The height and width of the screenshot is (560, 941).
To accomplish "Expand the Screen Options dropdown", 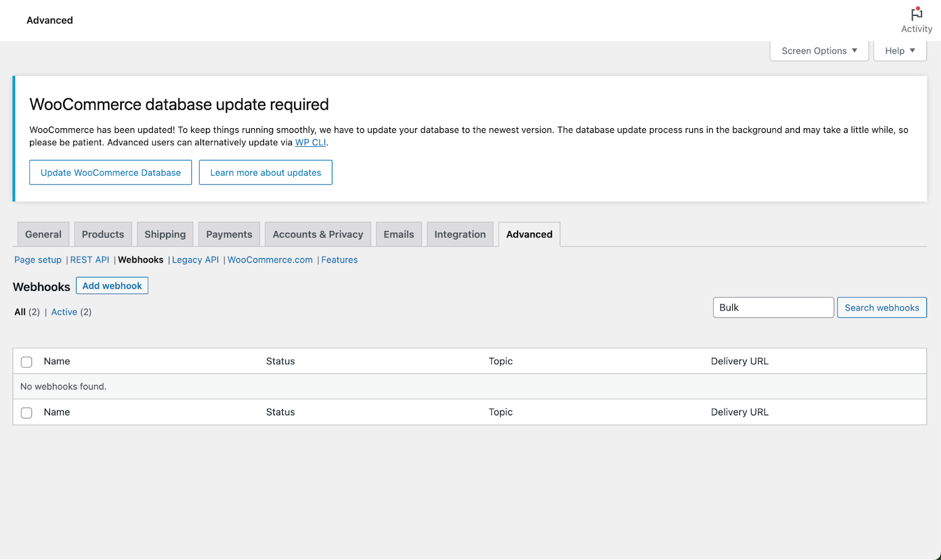I will point(819,51).
